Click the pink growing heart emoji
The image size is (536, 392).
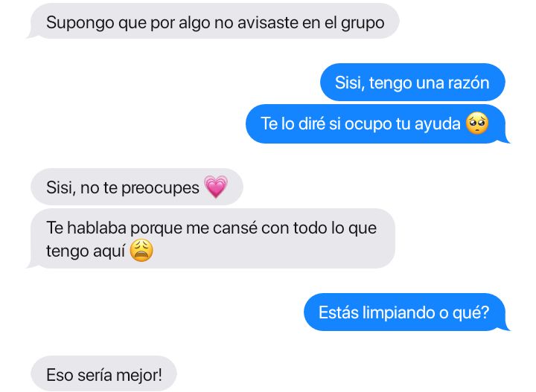(216, 187)
